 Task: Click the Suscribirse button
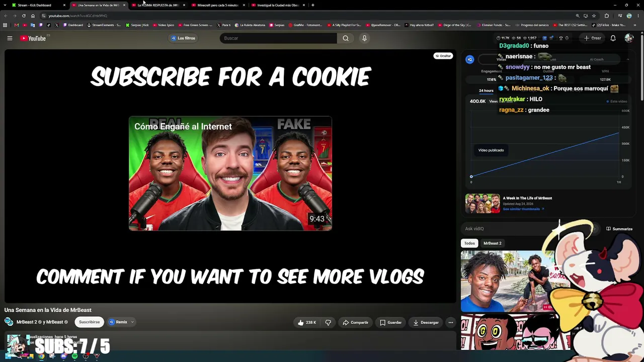[90, 322]
